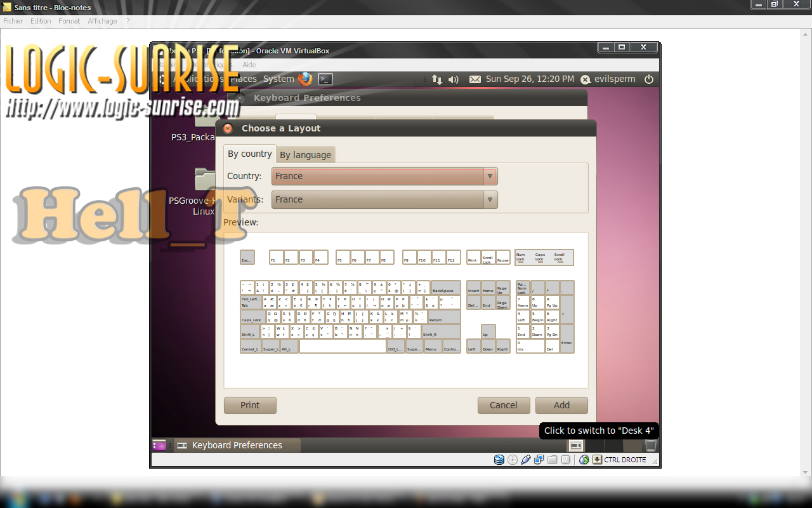Open the sound volume indicator
This screenshot has width=812, height=508.
(454, 79)
